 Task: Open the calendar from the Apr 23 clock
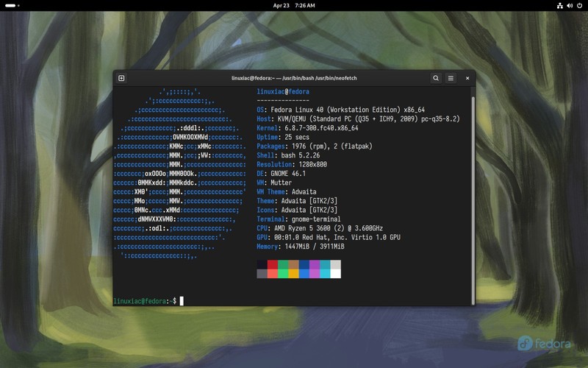tap(294, 6)
